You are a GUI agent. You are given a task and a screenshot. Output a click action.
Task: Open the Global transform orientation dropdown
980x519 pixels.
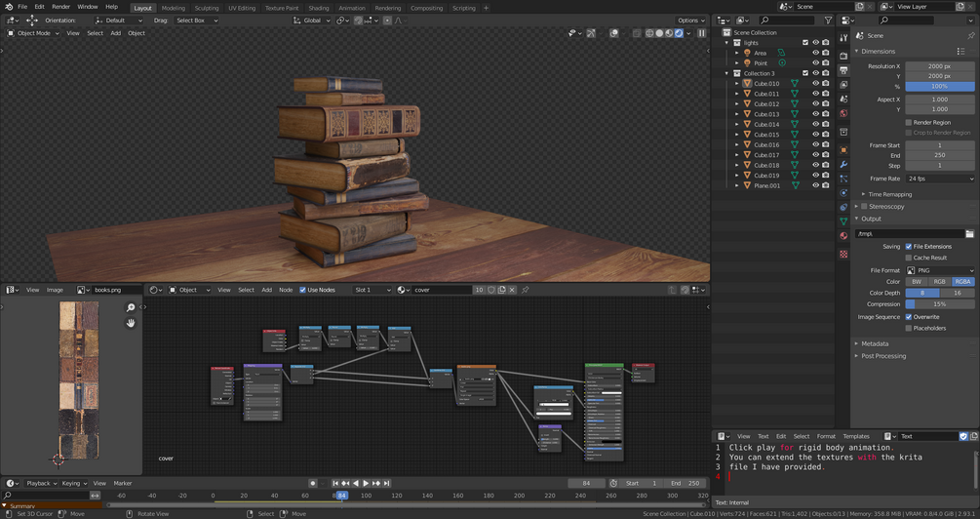point(312,20)
